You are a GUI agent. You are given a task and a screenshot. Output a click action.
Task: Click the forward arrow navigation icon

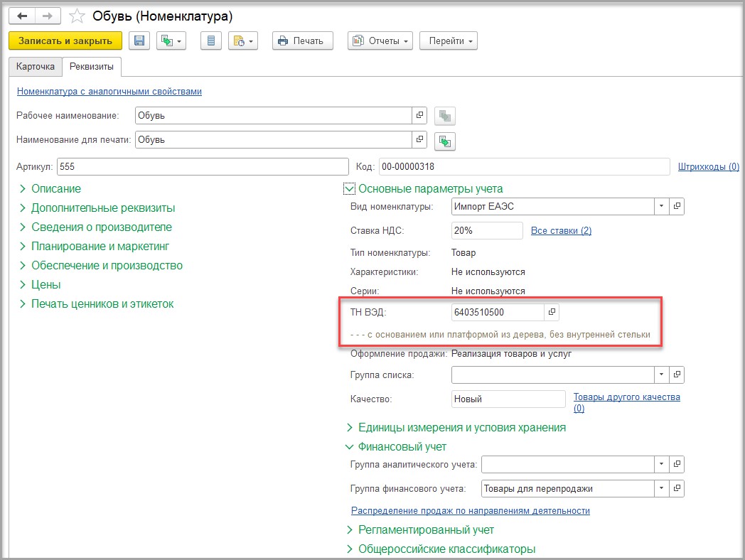(48, 16)
